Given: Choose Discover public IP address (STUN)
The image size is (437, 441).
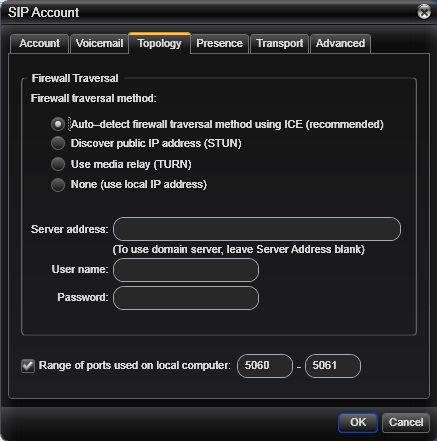Looking at the screenshot, I should pos(58,143).
